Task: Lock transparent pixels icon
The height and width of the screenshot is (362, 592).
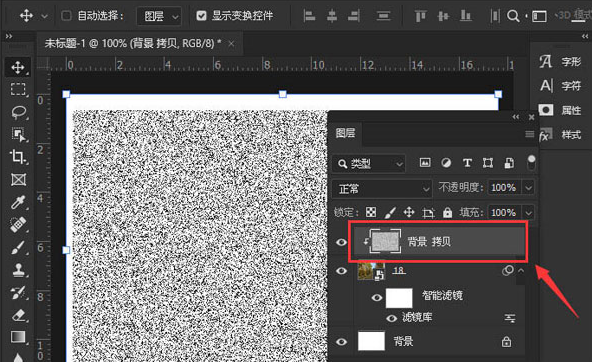Action: coord(371,212)
